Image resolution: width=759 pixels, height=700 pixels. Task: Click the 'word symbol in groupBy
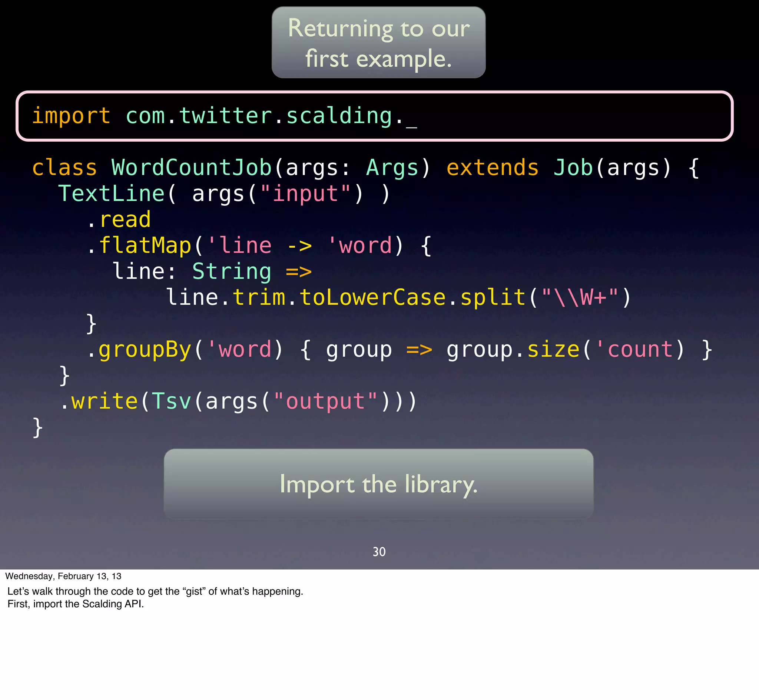pyautogui.click(x=240, y=349)
